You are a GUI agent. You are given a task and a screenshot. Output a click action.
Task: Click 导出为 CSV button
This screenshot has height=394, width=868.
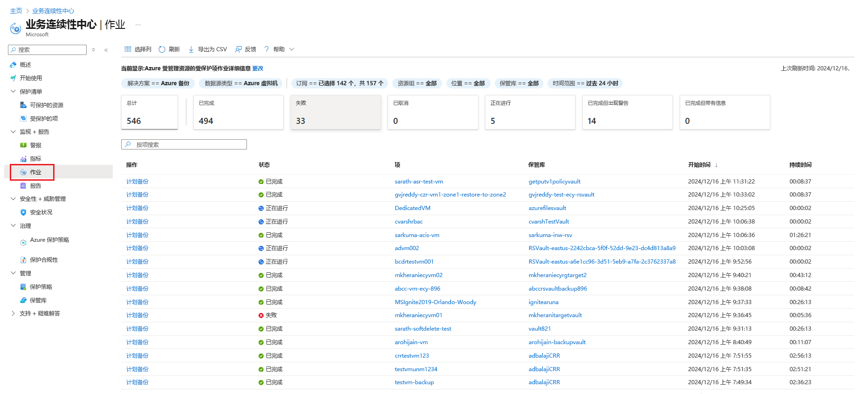point(207,49)
